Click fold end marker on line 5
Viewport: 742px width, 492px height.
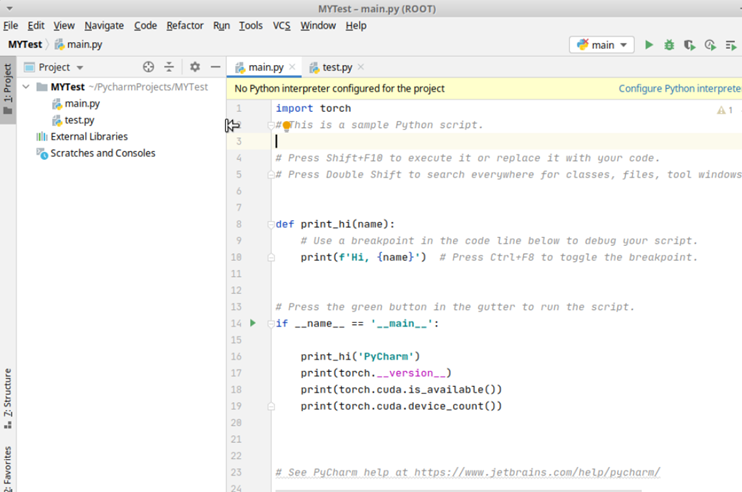click(271, 175)
